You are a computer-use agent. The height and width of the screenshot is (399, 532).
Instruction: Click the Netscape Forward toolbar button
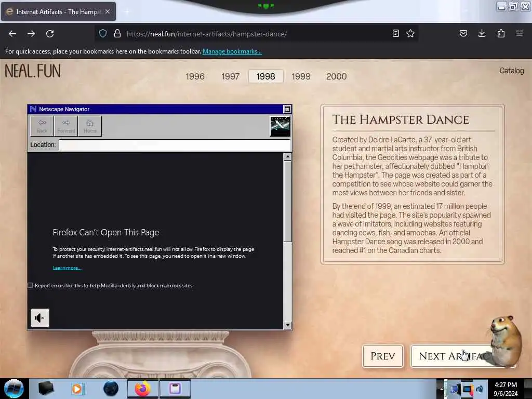[66, 126]
